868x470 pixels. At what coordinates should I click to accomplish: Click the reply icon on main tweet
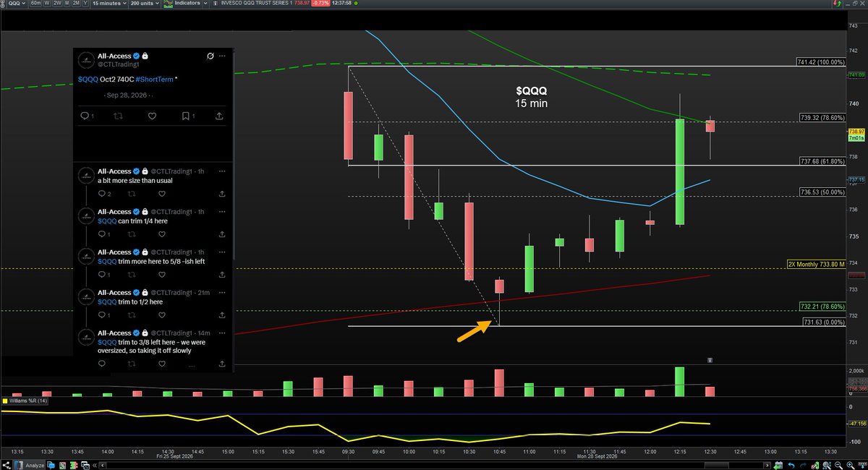pyautogui.click(x=85, y=116)
